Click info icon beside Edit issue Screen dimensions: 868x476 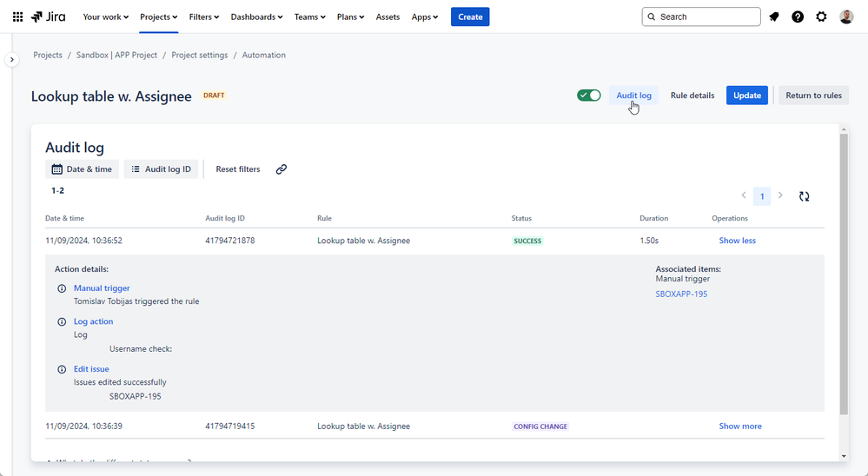tap(62, 369)
